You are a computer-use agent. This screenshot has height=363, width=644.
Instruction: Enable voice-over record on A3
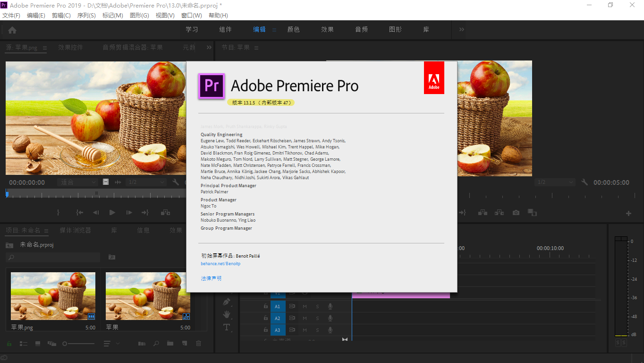point(330,330)
